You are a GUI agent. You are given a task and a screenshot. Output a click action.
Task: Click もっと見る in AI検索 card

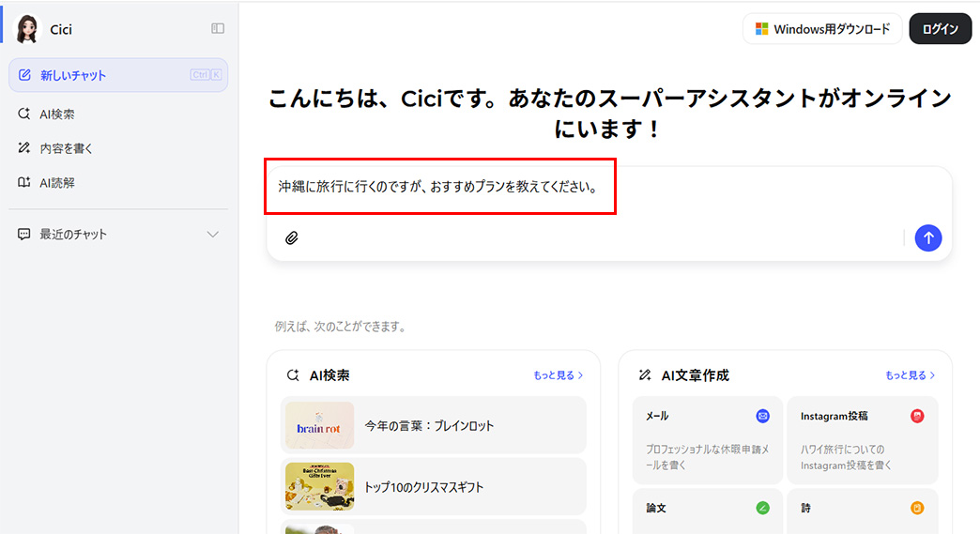tap(558, 375)
